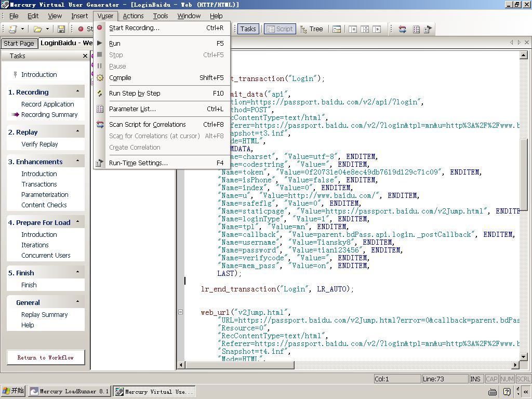Switch to the LoginBaidu script tab
Screen dimensions: 532x399
coord(66,43)
